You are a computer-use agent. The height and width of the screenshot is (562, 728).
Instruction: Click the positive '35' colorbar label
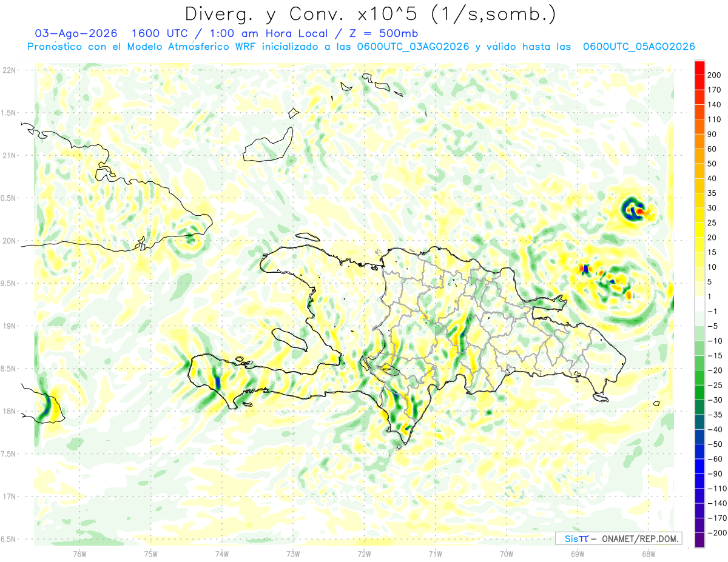pos(712,193)
